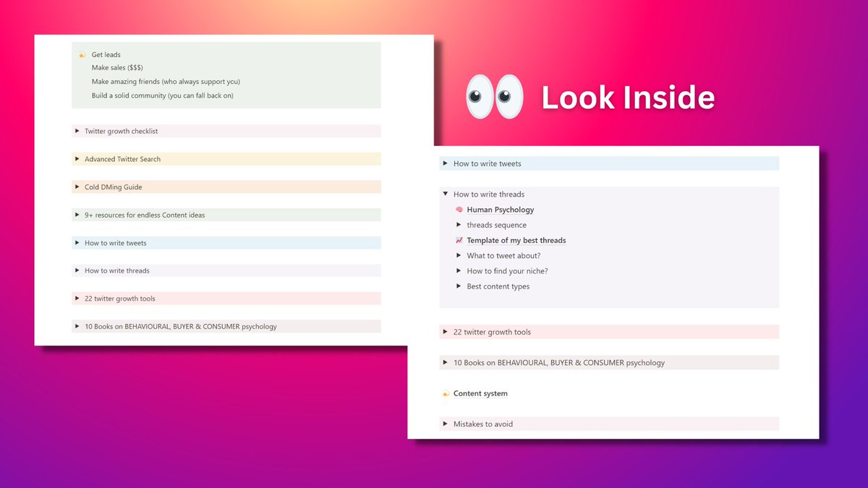868x488 pixels.
Task: Expand 22 twitter growth tools arrow in left page
Action: tap(77, 299)
